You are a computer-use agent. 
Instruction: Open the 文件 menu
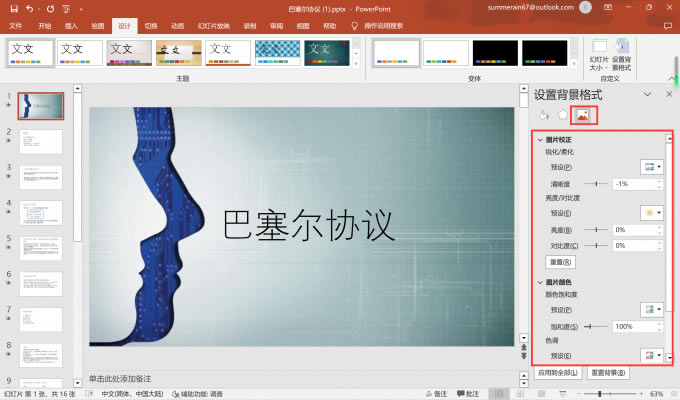click(15, 25)
